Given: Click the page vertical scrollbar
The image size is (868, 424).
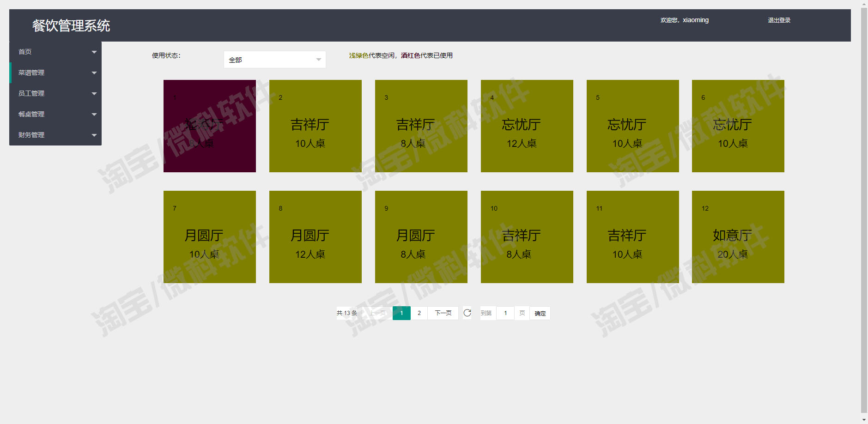Looking at the screenshot, I should [864, 210].
